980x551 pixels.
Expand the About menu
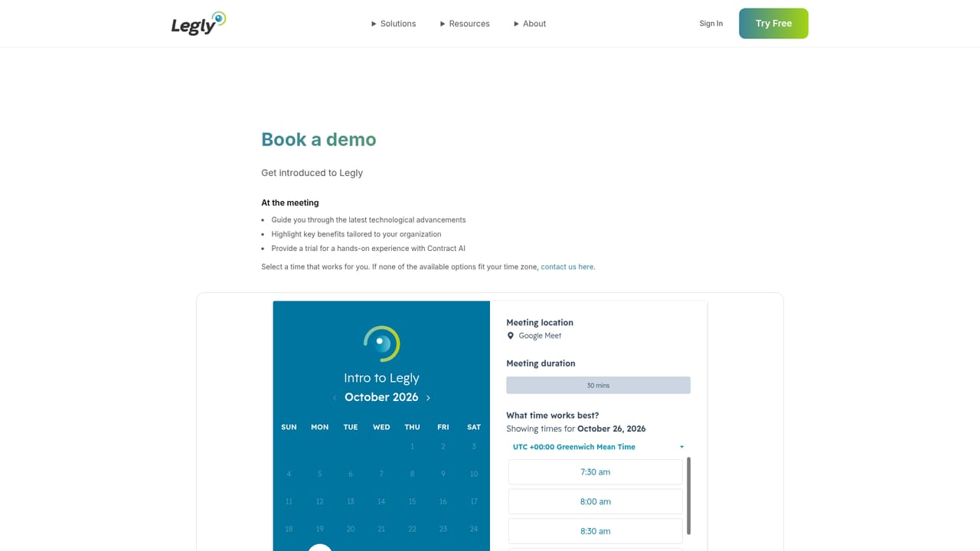tap(530, 24)
